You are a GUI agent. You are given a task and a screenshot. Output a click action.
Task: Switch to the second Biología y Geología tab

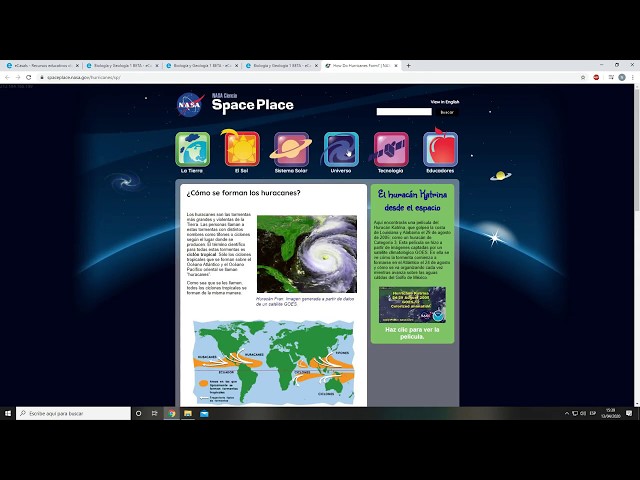click(202, 65)
